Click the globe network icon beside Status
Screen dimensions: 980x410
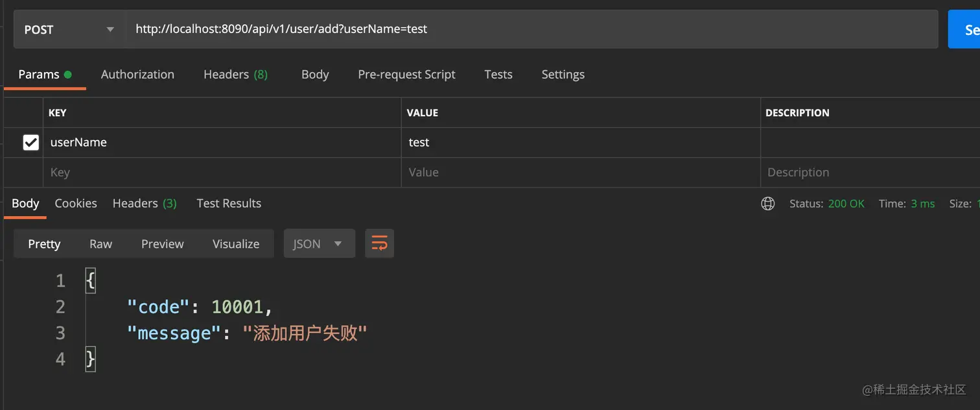(768, 204)
